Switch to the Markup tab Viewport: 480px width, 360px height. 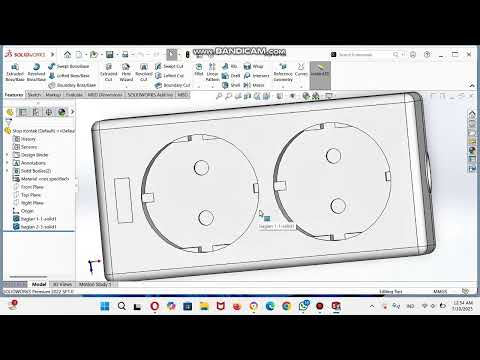coord(53,95)
